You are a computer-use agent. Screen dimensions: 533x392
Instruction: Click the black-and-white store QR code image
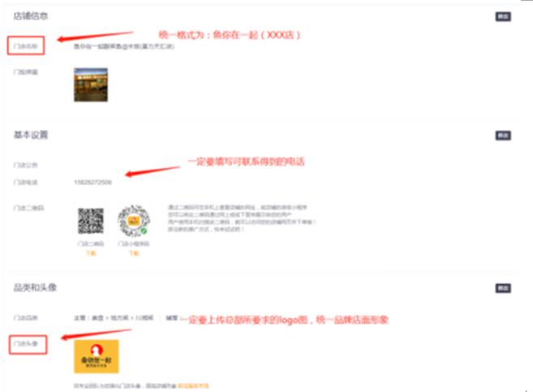[91, 221]
